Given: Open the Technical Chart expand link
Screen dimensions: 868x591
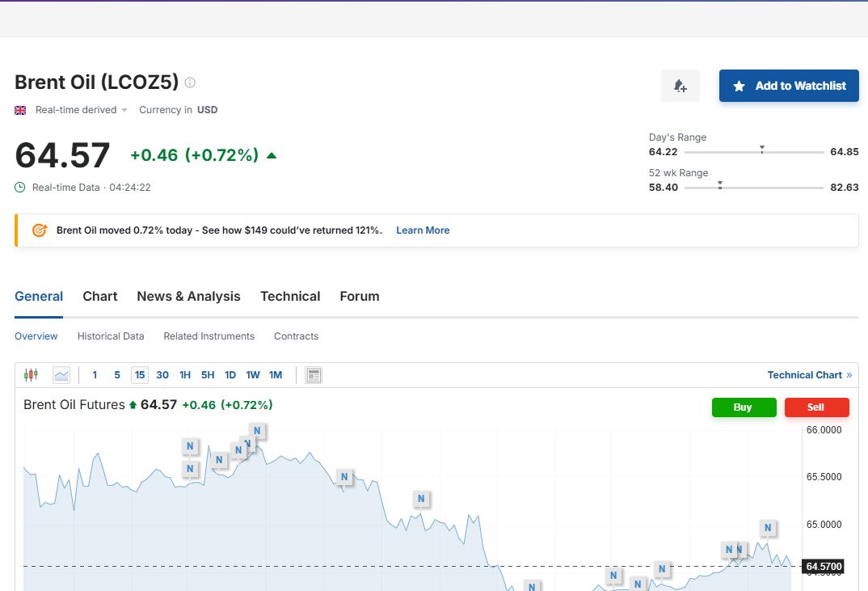Looking at the screenshot, I should pyautogui.click(x=809, y=375).
